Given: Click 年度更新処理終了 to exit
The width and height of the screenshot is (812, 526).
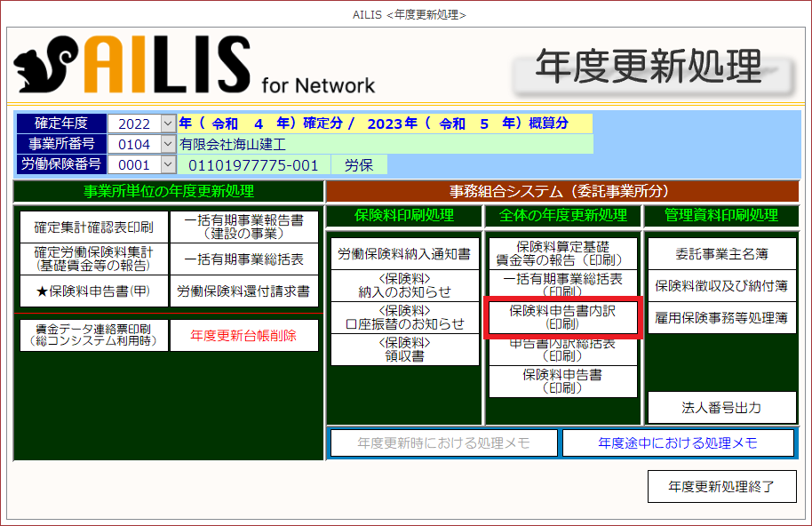Looking at the screenshot, I should tap(721, 486).
